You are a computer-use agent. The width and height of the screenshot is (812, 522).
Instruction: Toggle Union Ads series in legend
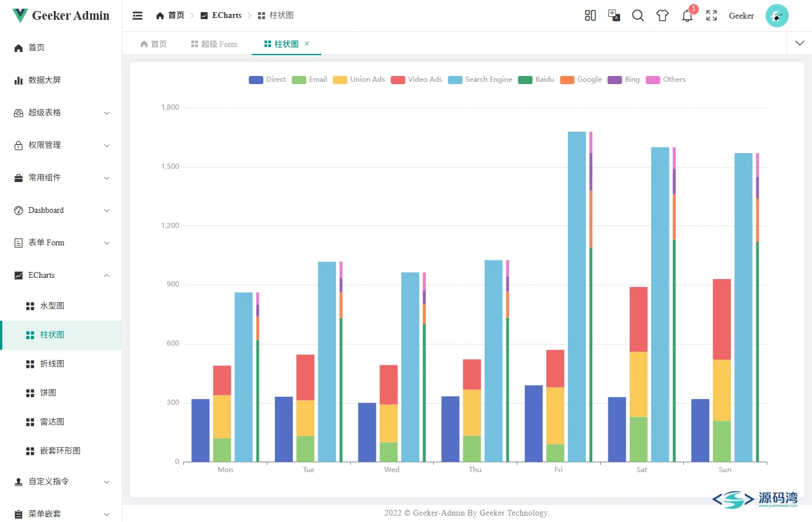[x=359, y=79]
